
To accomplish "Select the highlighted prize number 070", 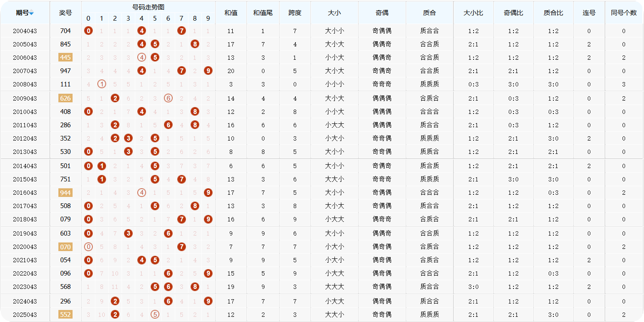I will coord(65,247).
